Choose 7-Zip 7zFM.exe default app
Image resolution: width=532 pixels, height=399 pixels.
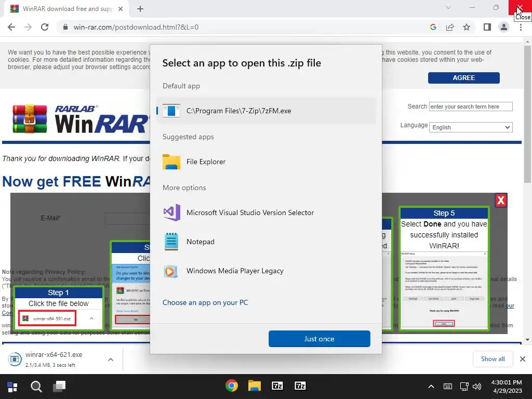(x=266, y=111)
